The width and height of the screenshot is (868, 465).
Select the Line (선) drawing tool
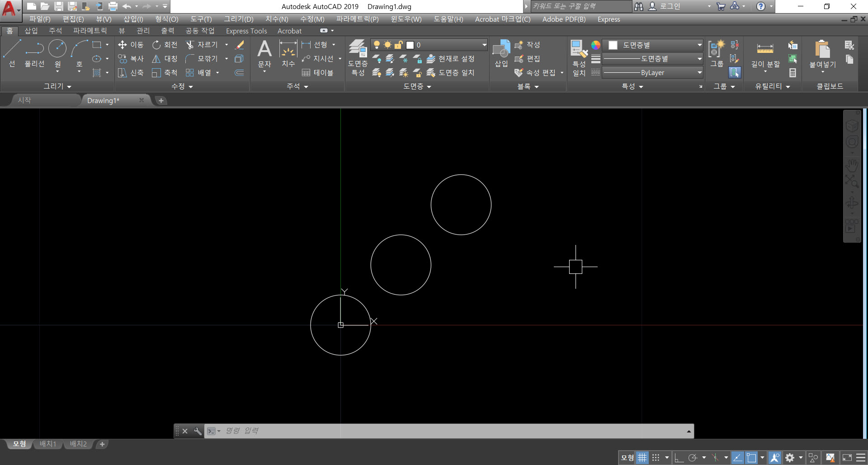tap(12, 54)
